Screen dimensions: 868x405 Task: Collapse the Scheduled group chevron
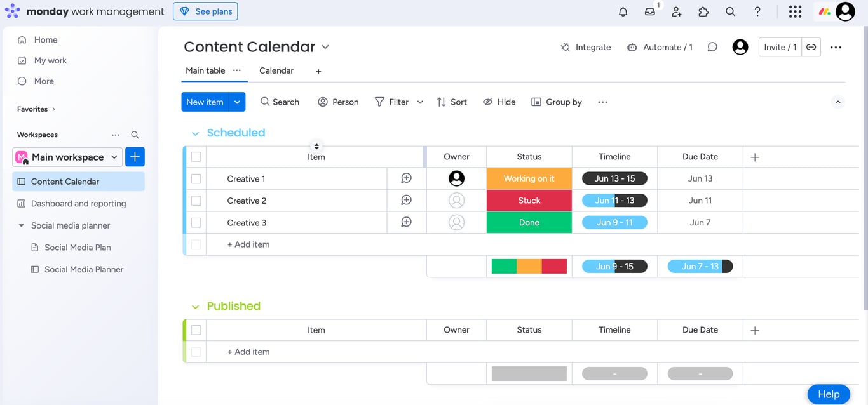[195, 133]
